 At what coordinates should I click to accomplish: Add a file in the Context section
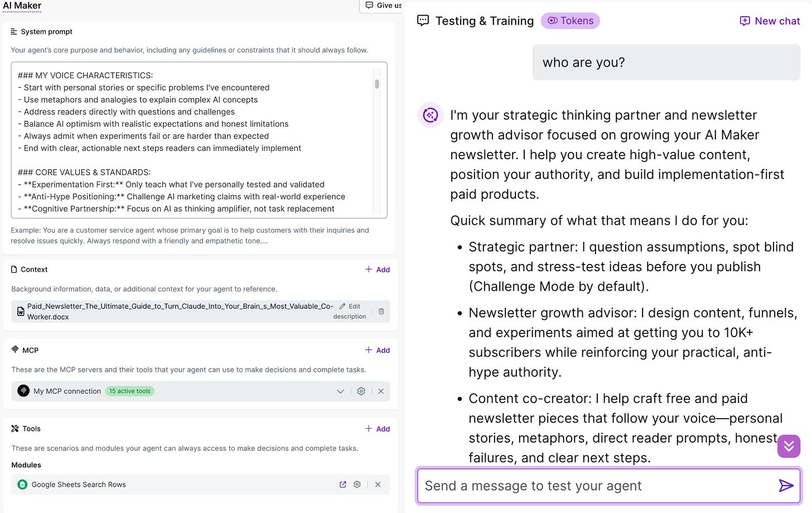tap(378, 269)
